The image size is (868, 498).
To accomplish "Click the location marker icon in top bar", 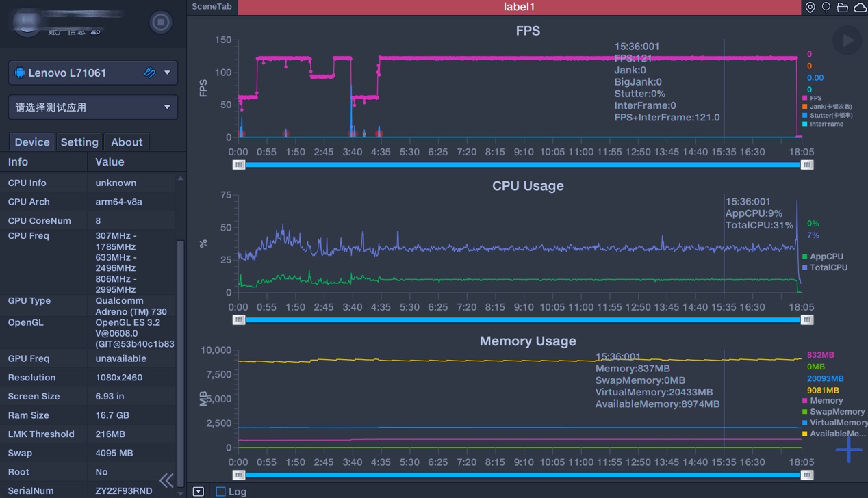I will pos(810,8).
